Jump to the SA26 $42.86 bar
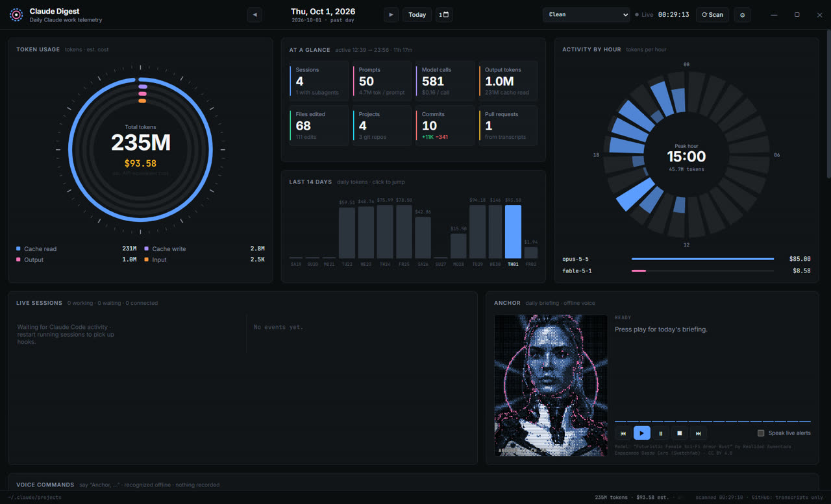 tap(423, 237)
